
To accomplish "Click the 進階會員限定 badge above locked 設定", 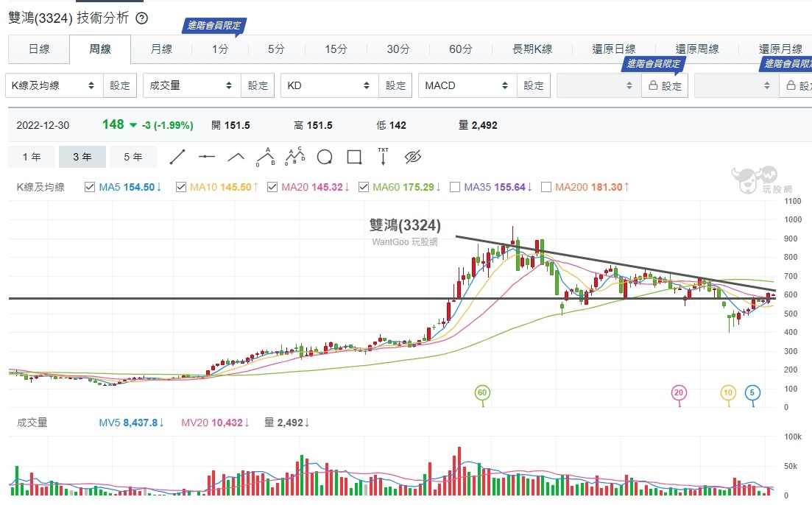I will point(654,64).
